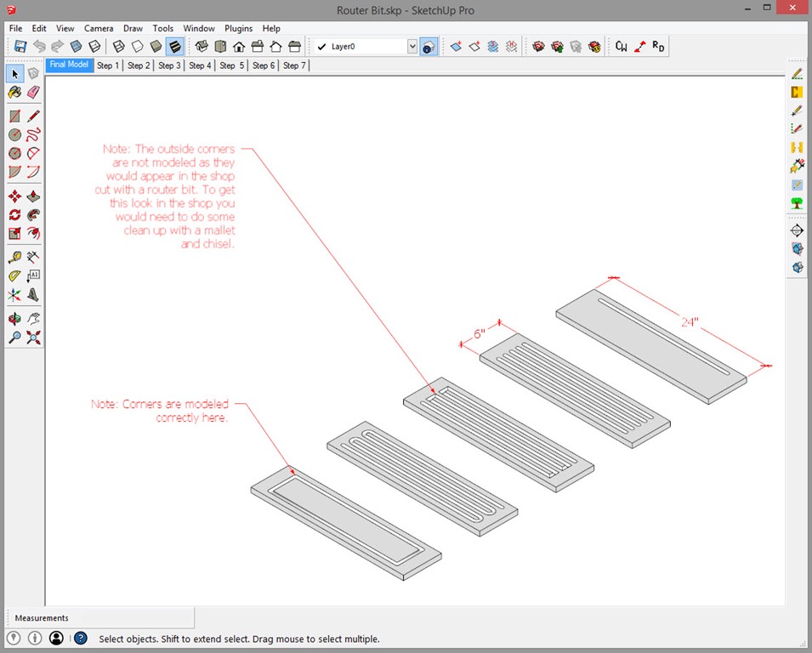
Task: Open the Layer0 dropdown list
Action: [412, 47]
